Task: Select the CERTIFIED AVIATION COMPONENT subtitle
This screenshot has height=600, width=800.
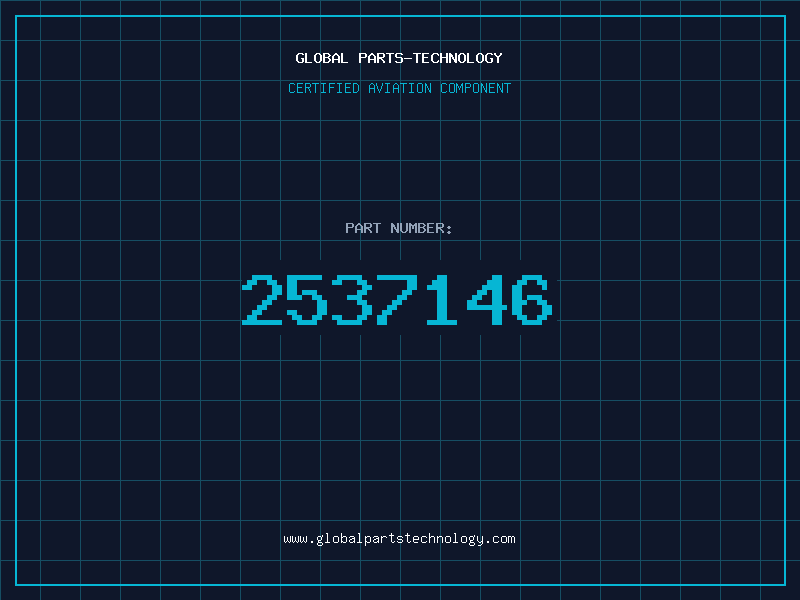Action: tap(399, 88)
